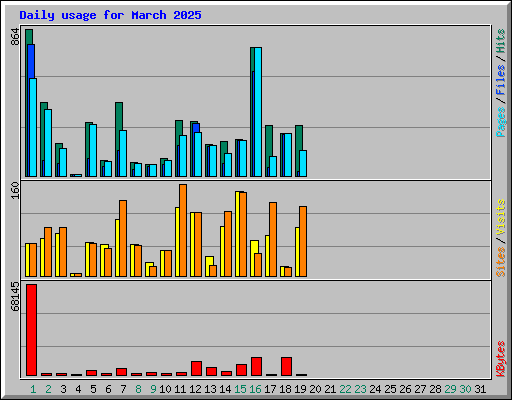Click the day 13 axis label
The image size is (512, 400).
210,389
